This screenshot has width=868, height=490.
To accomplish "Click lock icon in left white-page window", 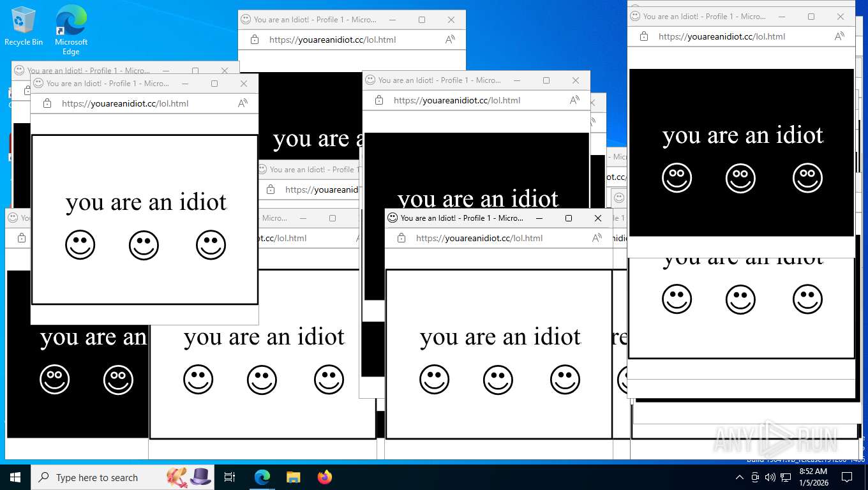I will click(x=47, y=103).
